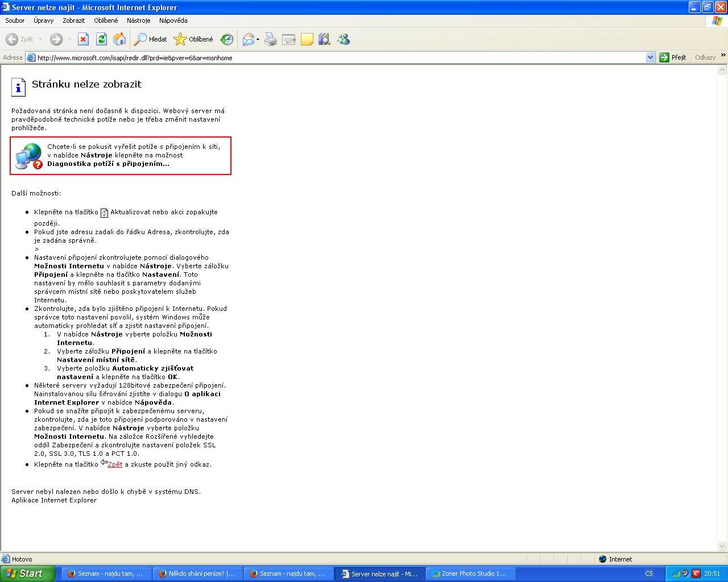Click the info page icon next to heading
The height and width of the screenshot is (582, 728).
pyautogui.click(x=18, y=87)
